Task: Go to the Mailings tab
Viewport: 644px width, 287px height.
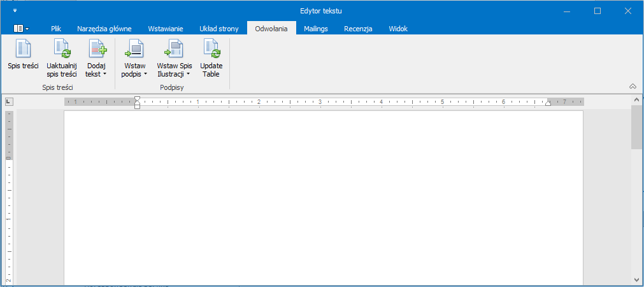Action: [316, 29]
